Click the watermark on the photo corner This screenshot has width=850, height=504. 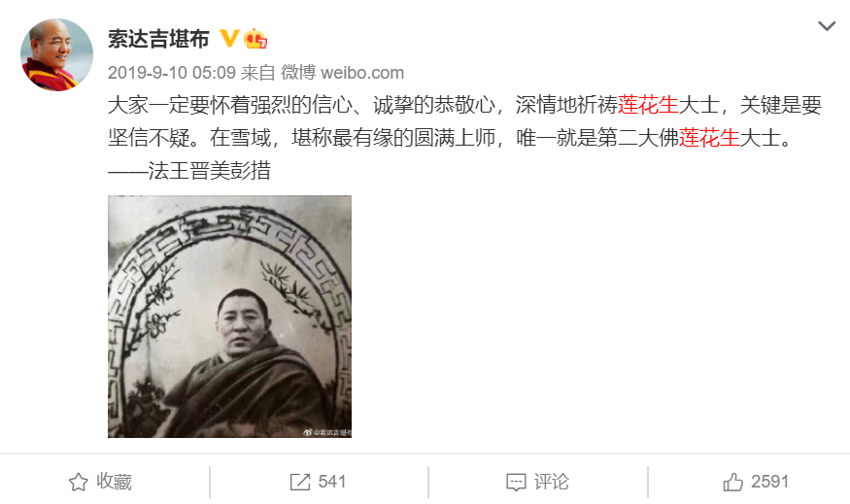point(326,432)
